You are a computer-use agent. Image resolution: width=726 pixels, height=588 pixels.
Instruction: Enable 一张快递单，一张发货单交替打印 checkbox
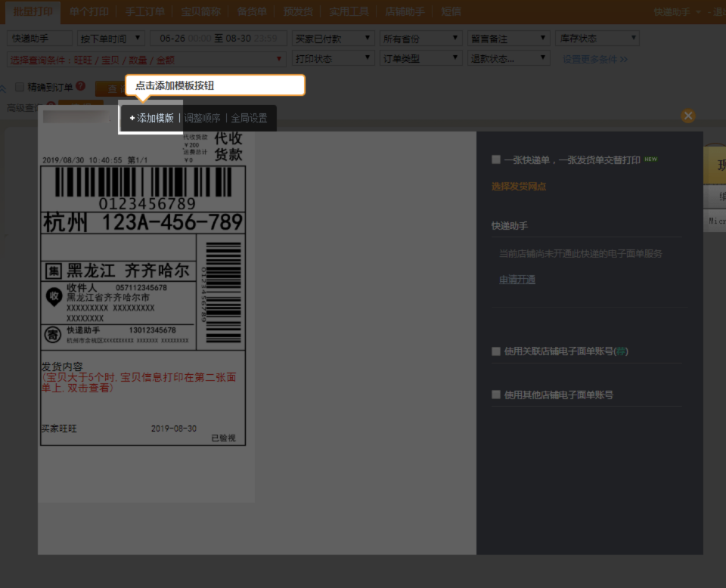(x=496, y=159)
